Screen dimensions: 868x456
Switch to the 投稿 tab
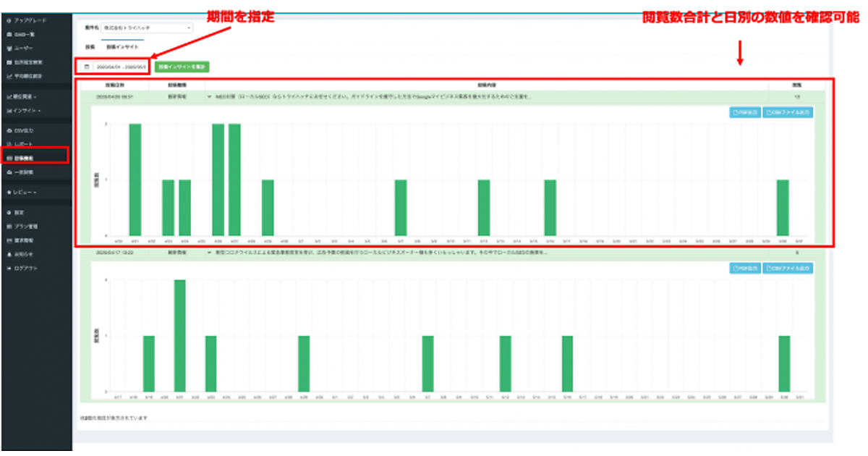pyautogui.click(x=90, y=46)
